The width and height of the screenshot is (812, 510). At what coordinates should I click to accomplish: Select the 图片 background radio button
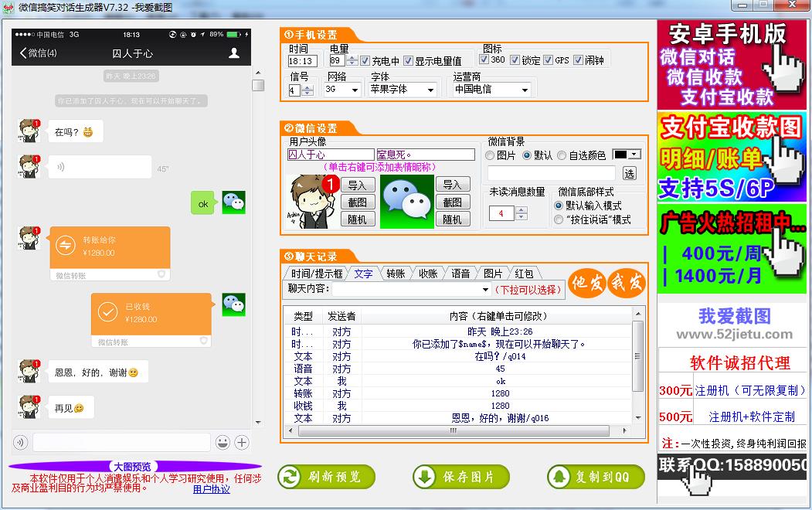point(489,155)
